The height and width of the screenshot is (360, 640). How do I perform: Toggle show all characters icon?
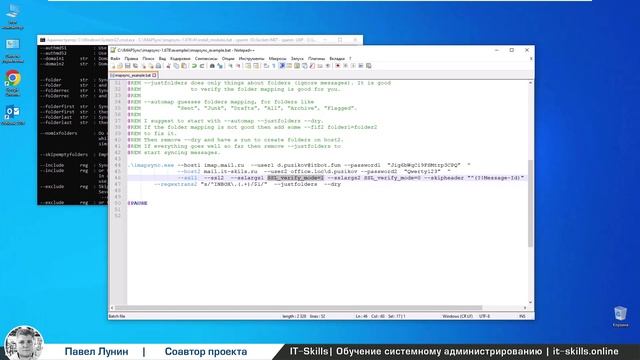tap(273, 66)
